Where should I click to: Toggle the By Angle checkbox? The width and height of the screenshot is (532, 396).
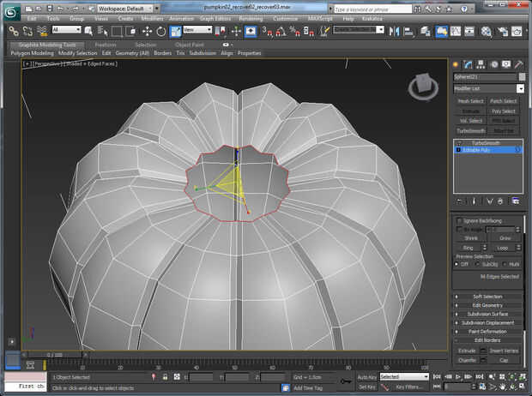457,230
